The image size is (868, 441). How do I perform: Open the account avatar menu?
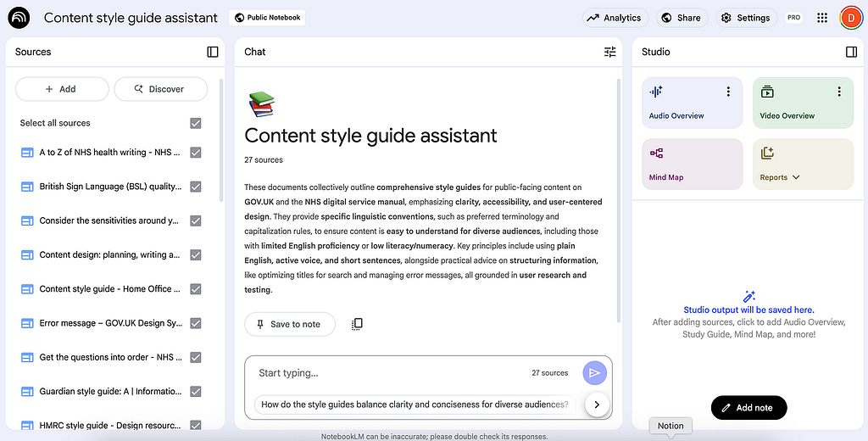click(849, 18)
